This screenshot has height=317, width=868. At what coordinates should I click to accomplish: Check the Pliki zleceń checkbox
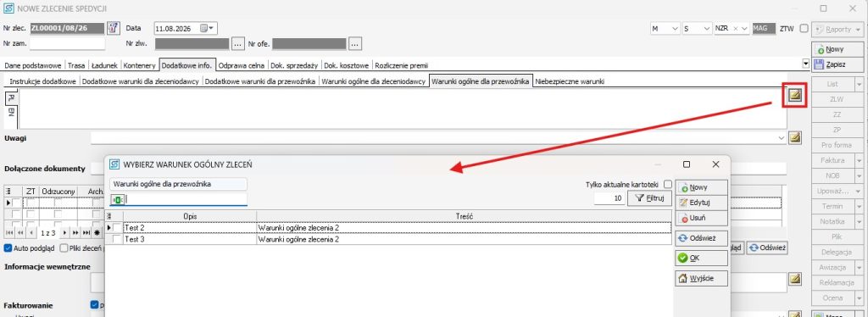coord(64,247)
